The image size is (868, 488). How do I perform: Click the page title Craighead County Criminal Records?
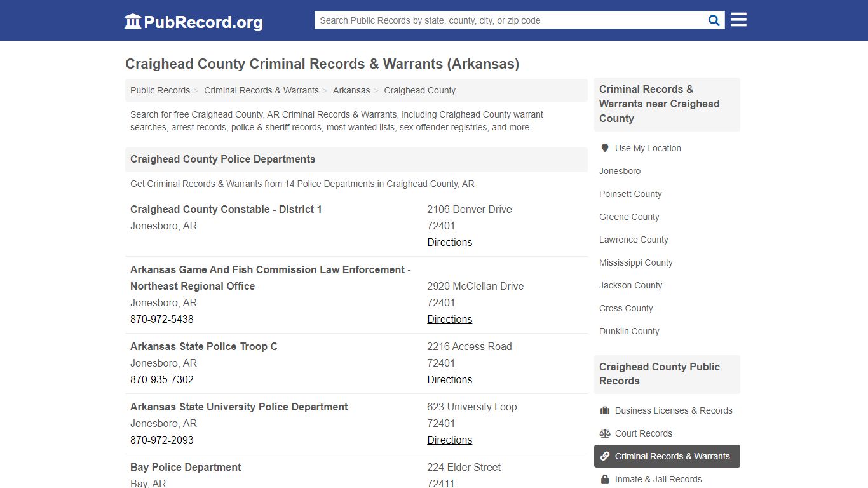click(322, 64)
